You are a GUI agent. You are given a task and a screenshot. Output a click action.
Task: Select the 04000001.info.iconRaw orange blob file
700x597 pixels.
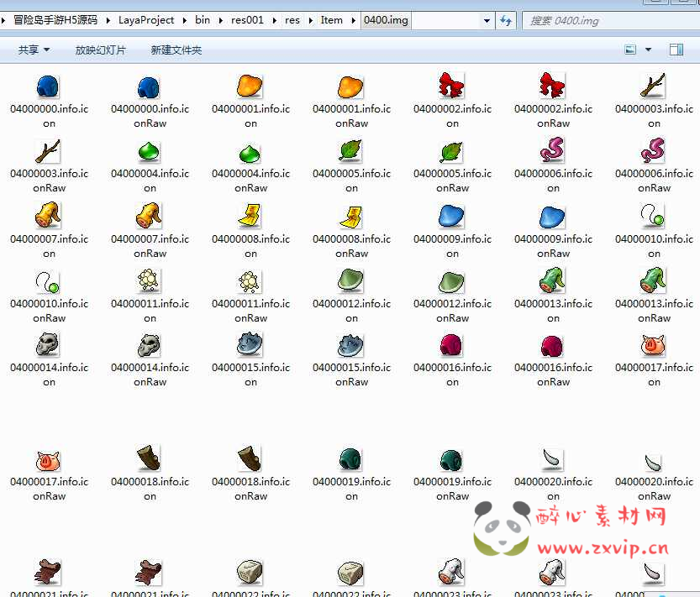[351, 86]
